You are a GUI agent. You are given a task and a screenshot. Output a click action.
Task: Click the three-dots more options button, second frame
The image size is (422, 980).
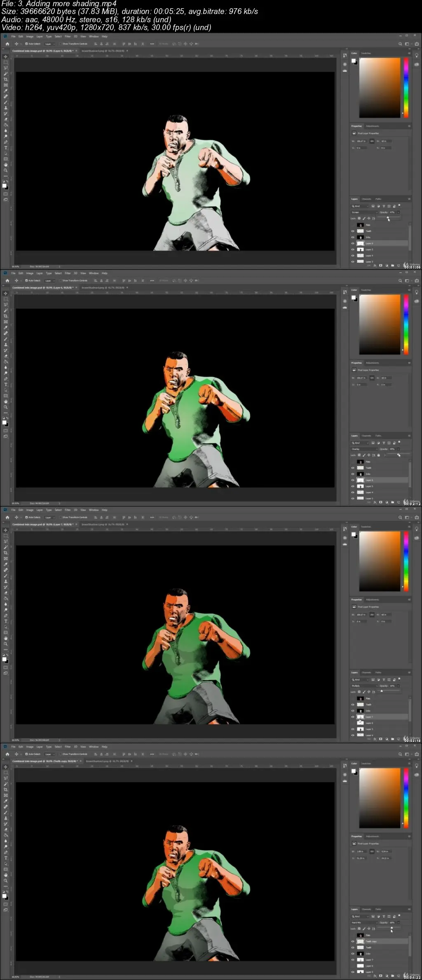(152, 280)
